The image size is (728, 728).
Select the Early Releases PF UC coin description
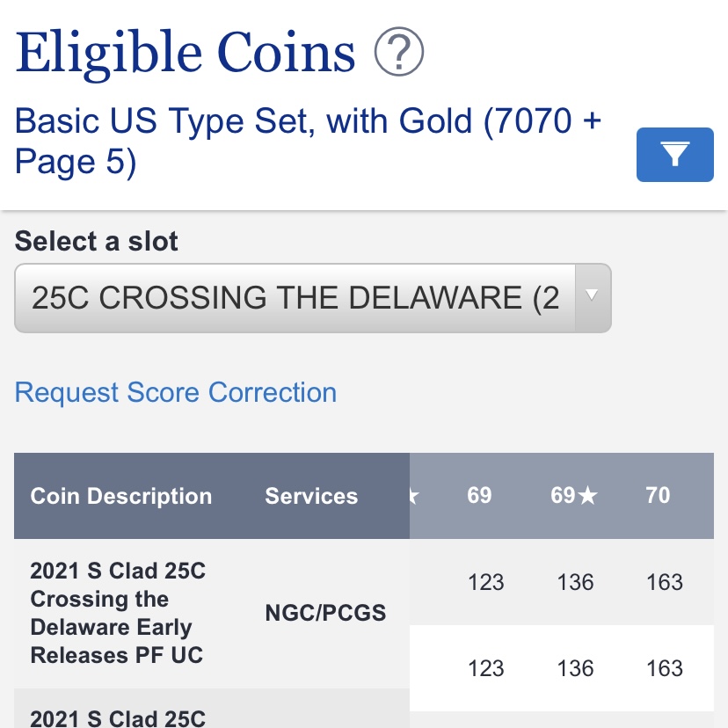coord(118,613)
